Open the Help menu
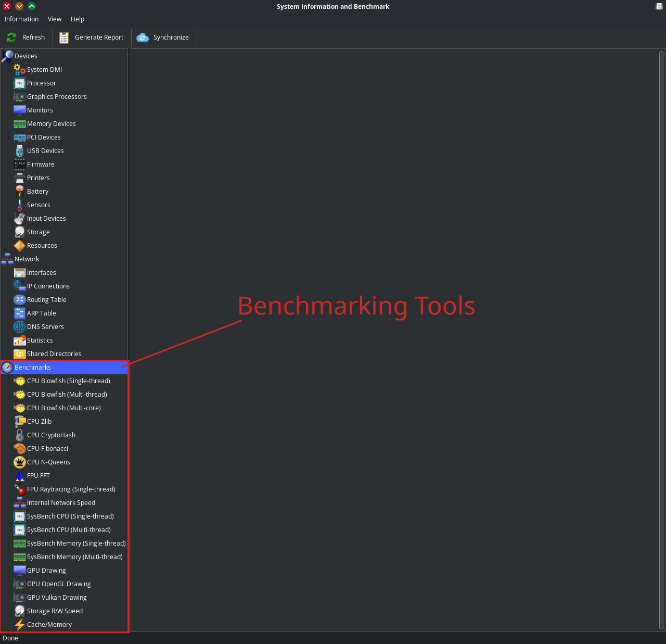This screenshot has height=644, width=666. coord(78,19)
